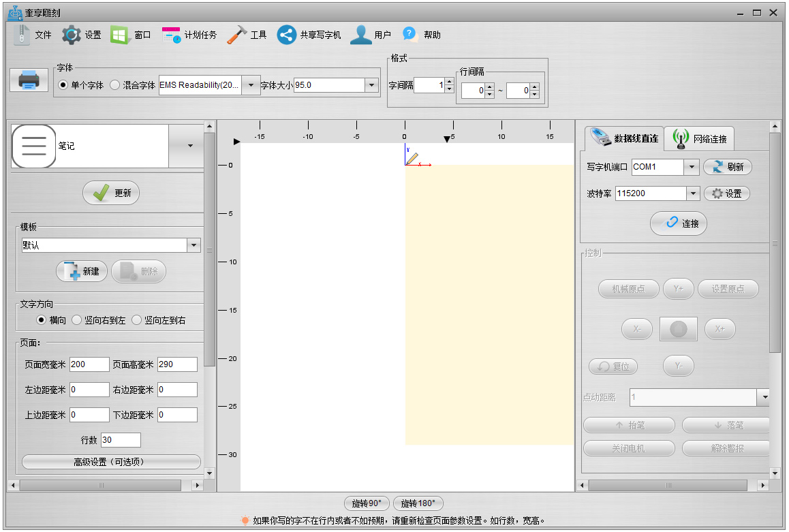Click the printer icon button
The width and height of the screenshot is (789, 532).
29,80
